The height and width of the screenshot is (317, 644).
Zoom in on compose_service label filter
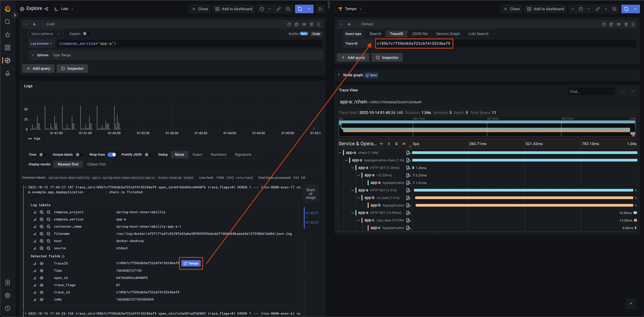click(x=41, y=219)
